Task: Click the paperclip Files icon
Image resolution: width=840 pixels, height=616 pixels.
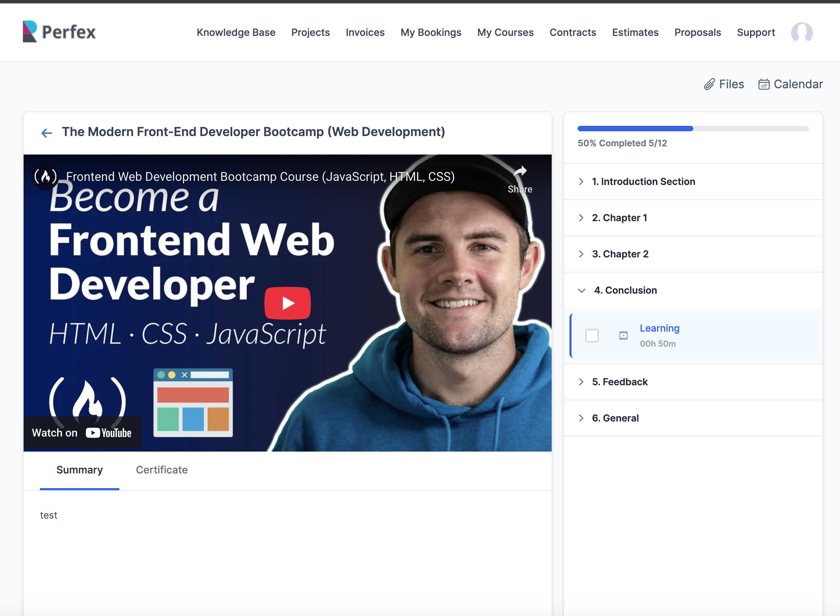Action: click(709, 84)
